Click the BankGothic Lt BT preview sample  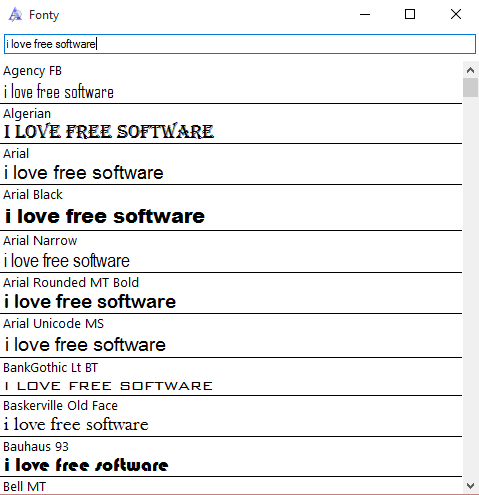tap(109, 386)
